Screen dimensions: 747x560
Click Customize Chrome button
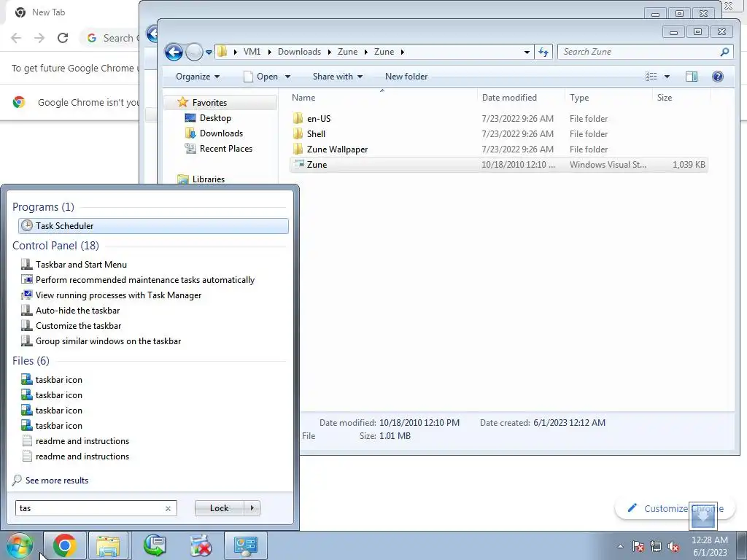tap(676, 508)
